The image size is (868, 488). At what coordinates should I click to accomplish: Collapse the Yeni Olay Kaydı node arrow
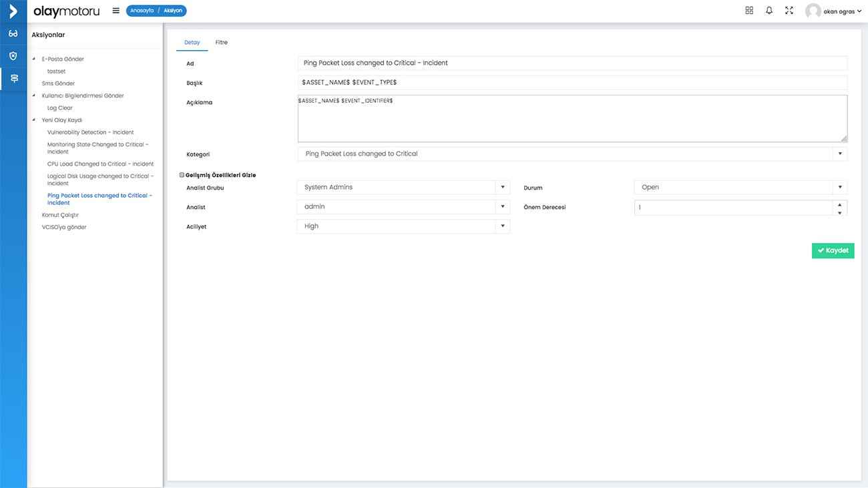click(x=34, y=120)
